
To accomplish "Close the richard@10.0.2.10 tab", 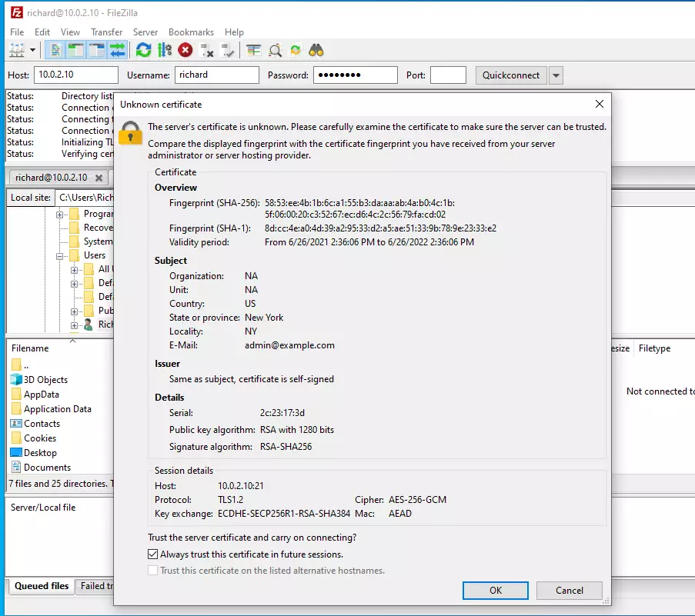I will click(x=99, y=178).
